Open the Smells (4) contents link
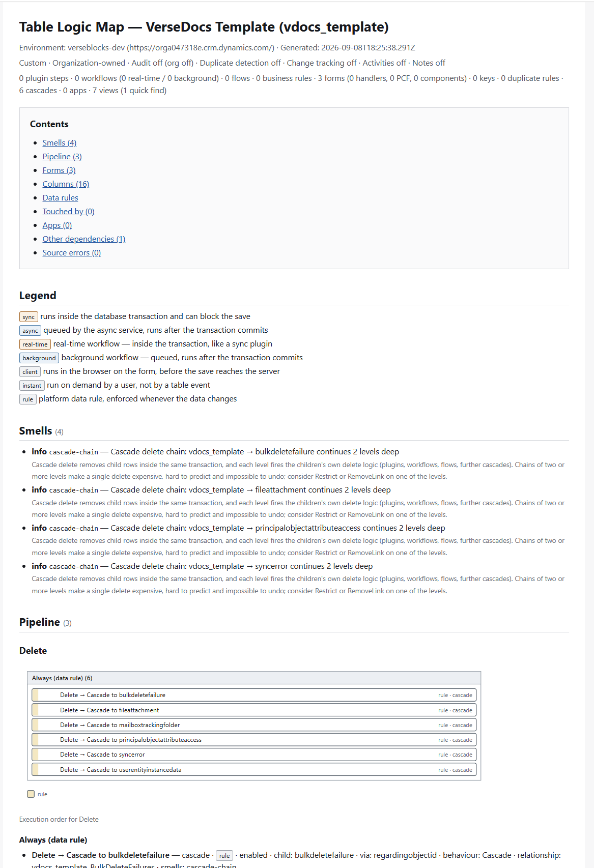This screenshot has width=594, height=868. click(60, 143)
